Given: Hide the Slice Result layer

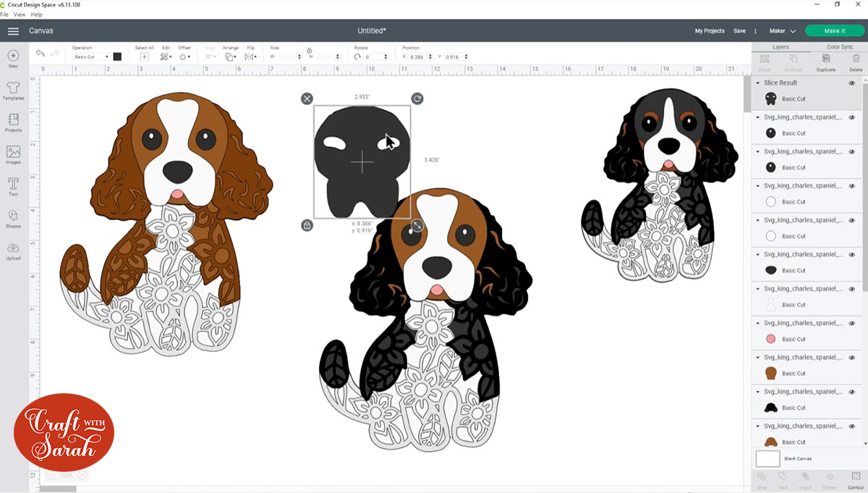Looking at the screenshot, I should [851, 83].
